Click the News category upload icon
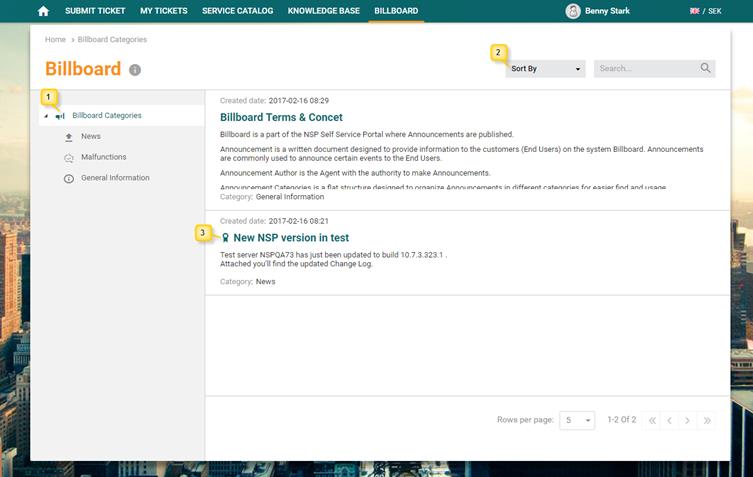 [x=69, y=137]
